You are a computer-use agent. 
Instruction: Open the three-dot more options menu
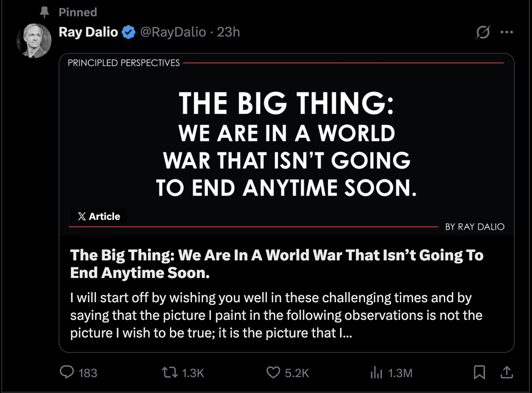pyautogui.click(x=507, y=33)
